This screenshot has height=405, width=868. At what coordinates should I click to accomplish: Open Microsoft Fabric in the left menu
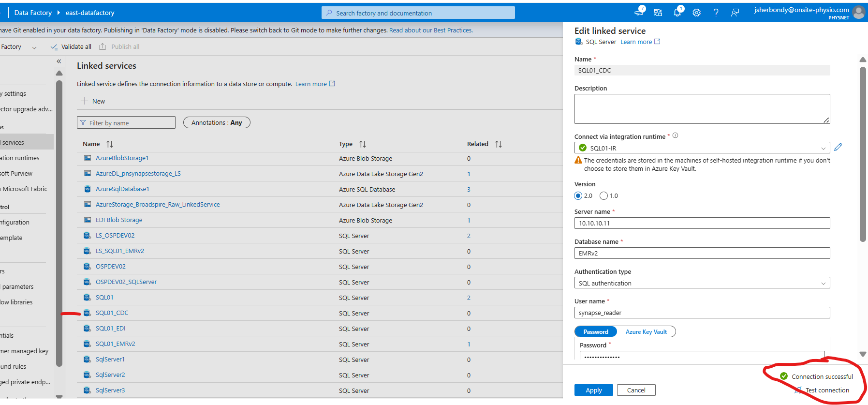pos(24,189)
